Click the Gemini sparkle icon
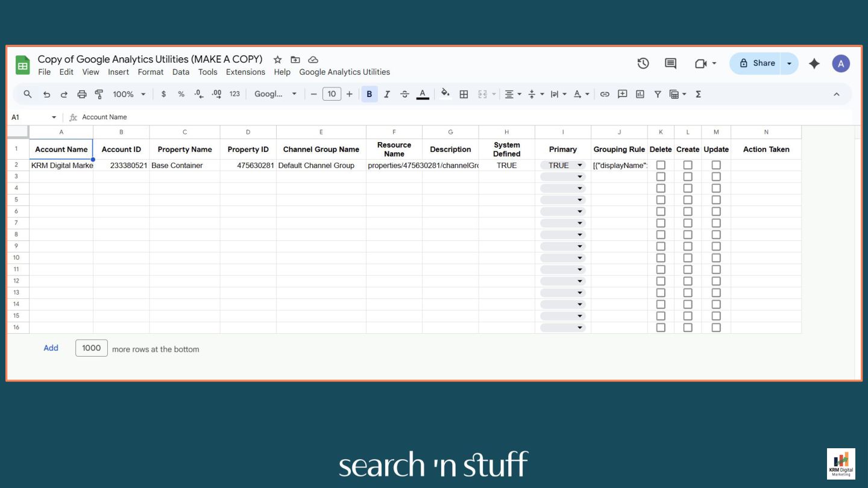This screenshot has width=868, height=488. 814,63
